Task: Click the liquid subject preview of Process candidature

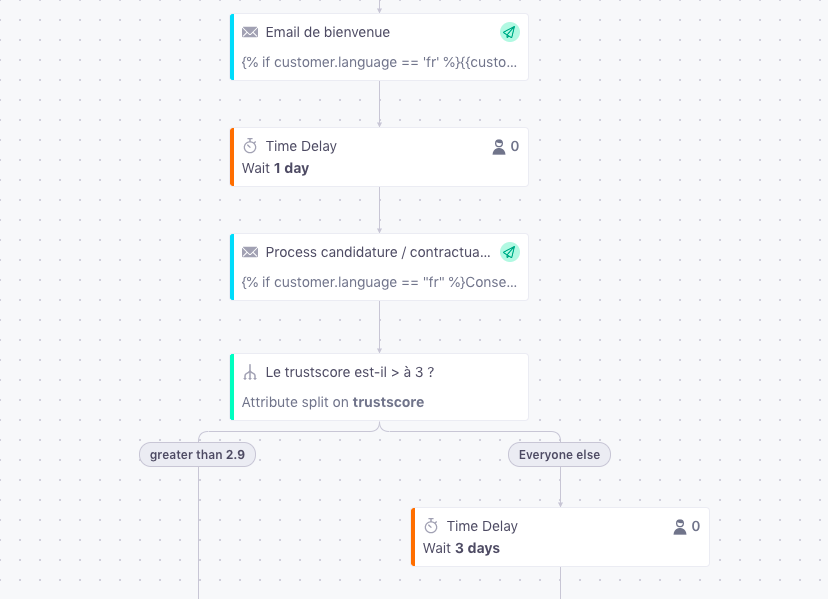Action: (x=379, y=283)
